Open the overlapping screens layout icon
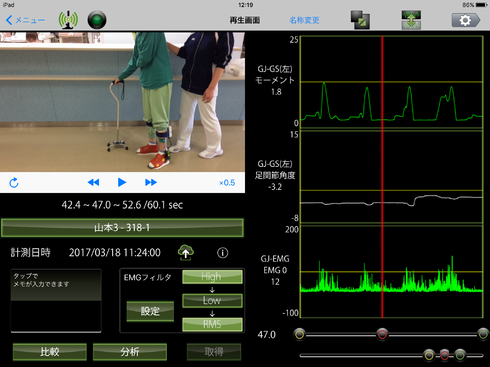Screen dimensions: 490x367 [360, 20]
